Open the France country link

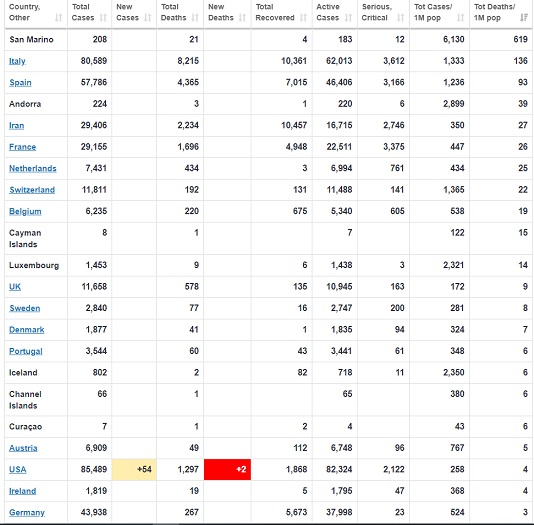pyautogui.click(x=22, y=147)
